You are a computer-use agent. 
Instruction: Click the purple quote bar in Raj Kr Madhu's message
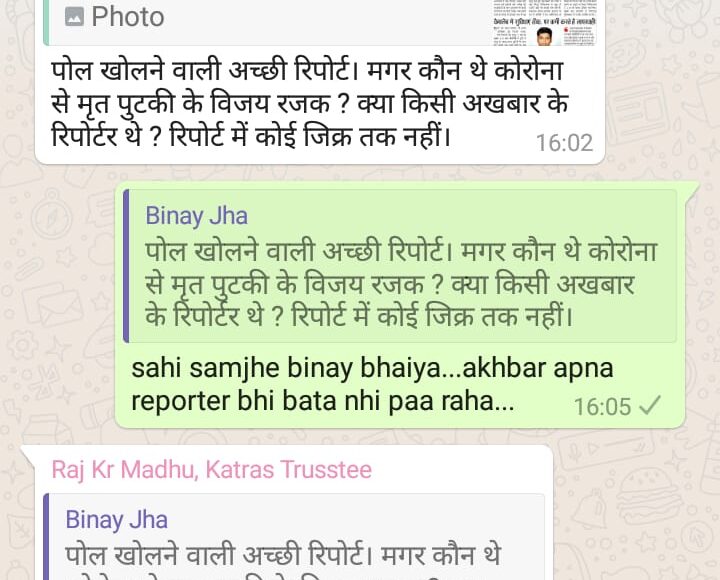click(46, 537)
